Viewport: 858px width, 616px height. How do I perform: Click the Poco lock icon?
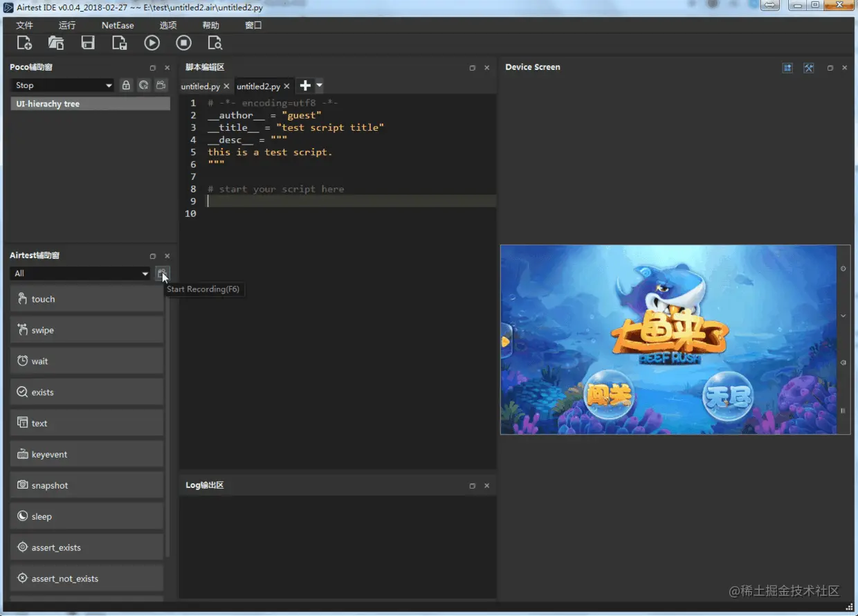click(x=126, y=85)
